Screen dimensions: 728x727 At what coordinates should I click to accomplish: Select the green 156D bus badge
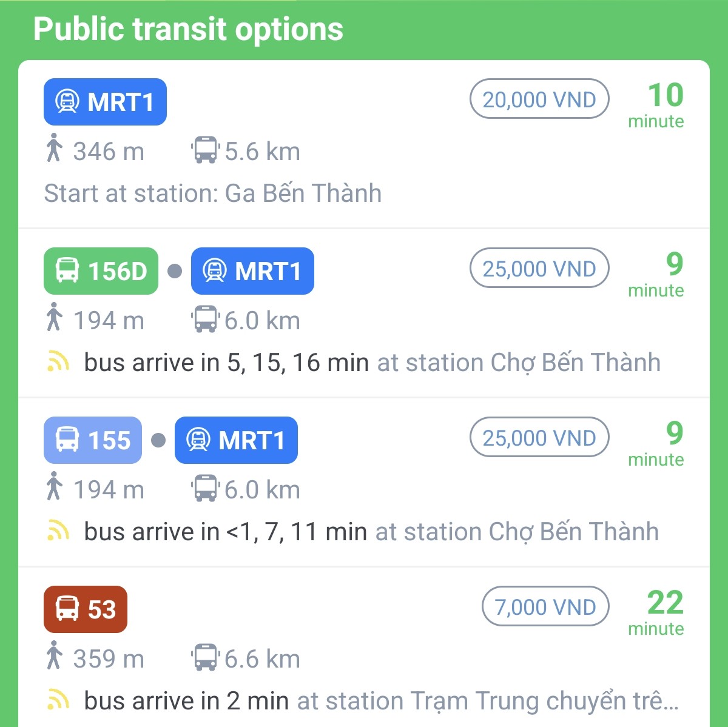[x=101, y=271]
